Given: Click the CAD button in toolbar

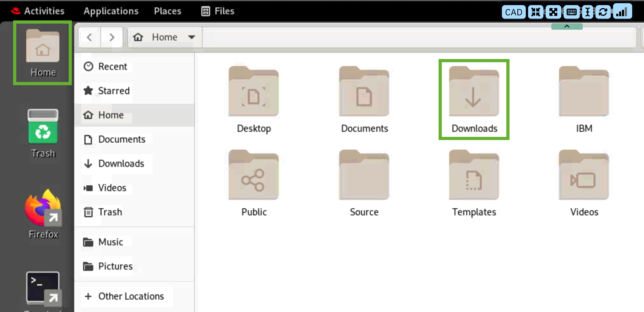Looking at the screenshot, I should 513,12.
